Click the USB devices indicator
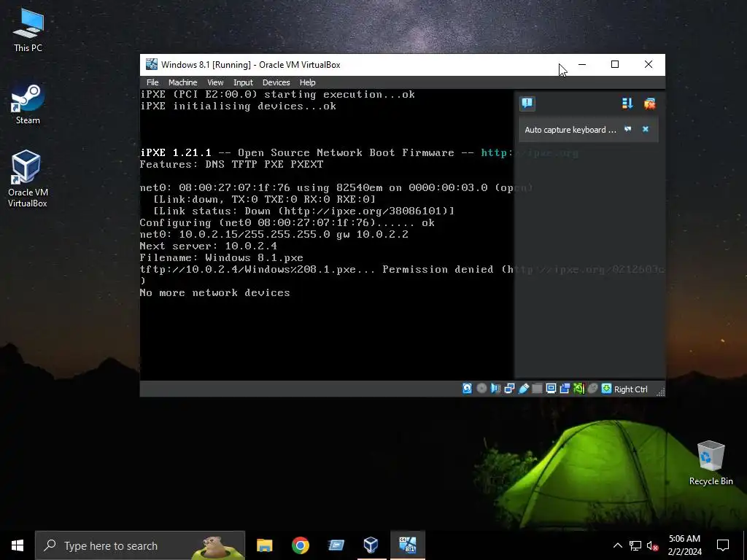The width and height of the screenshot is (747, 560). 523,389
